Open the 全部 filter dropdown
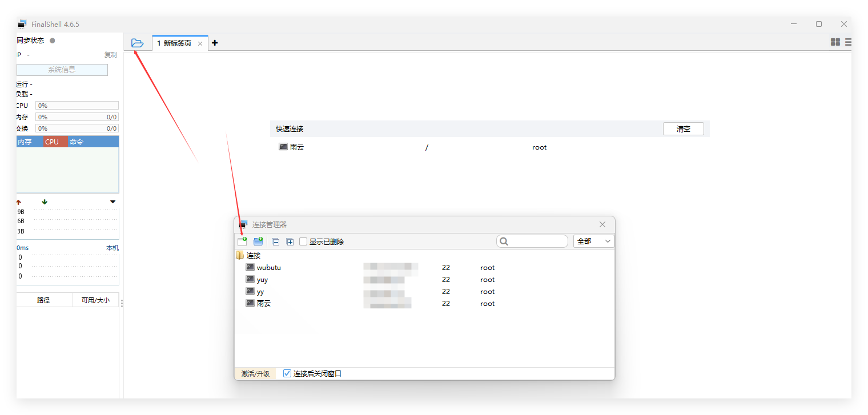This screenshot has height=415, width=868. click(x=593, y=241)
